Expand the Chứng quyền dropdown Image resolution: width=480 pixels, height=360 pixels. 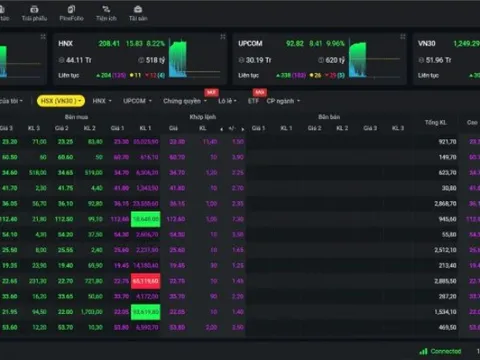coord(185,101)
